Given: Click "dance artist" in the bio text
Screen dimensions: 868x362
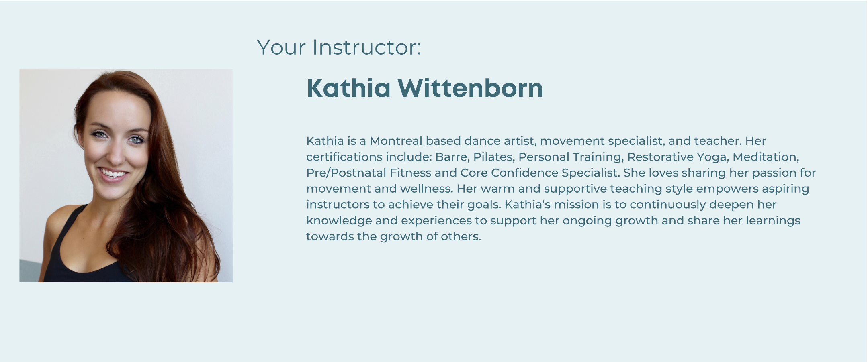Looking at the screenshot, I should point(500,141).
